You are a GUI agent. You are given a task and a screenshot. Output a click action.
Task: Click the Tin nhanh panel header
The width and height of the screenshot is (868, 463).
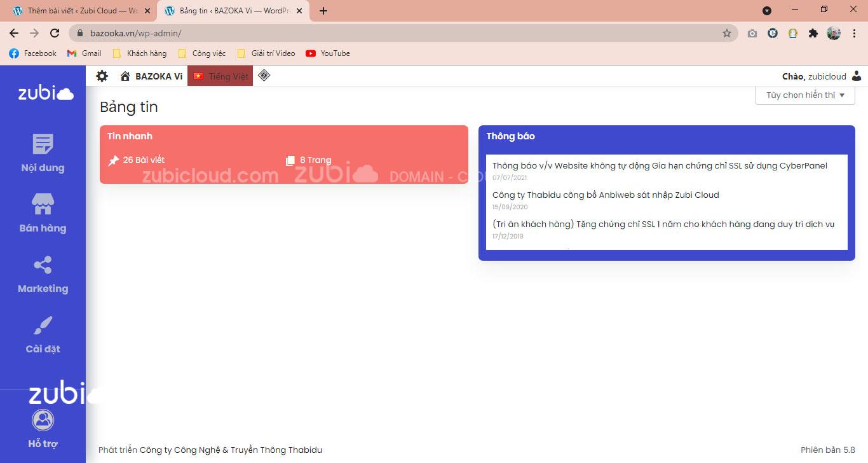[130, 136]
